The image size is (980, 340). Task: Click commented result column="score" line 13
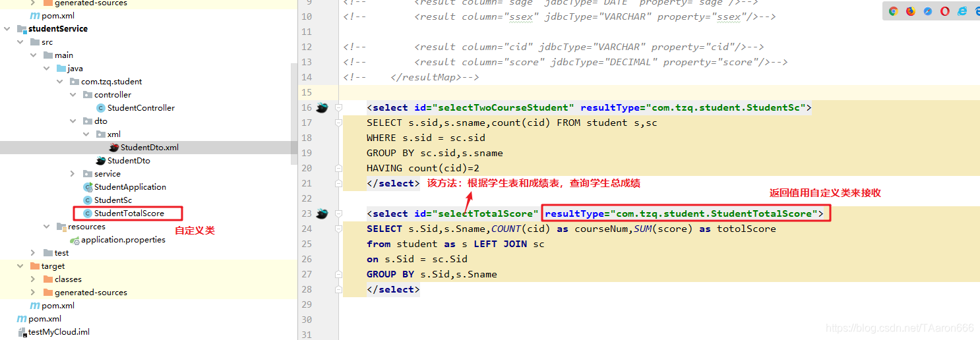coord(565,62)
